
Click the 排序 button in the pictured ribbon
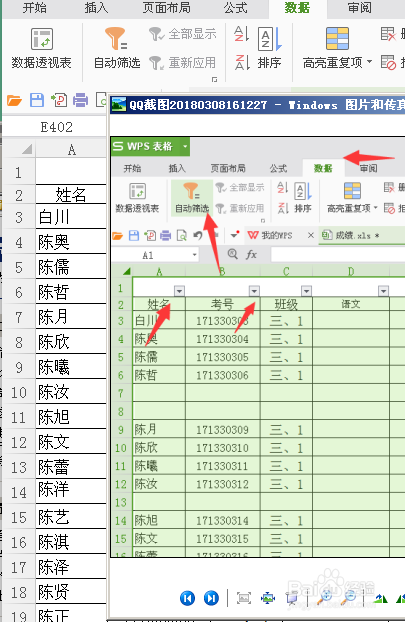click(x=303, y=198)
